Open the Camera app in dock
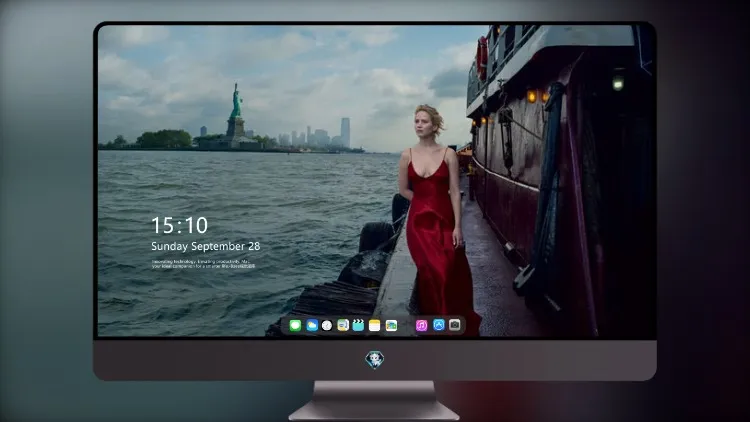 455,325
